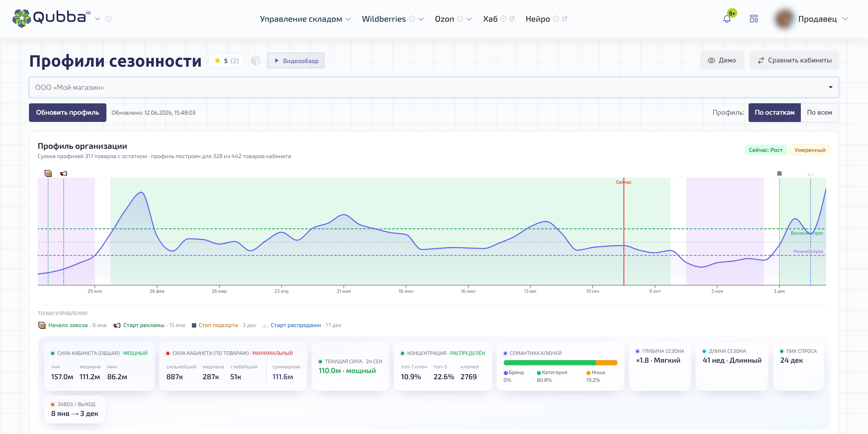Click the cube icon beside the rating
The height and width of the screenshot is (434, 868).
(x=256, y=61)
